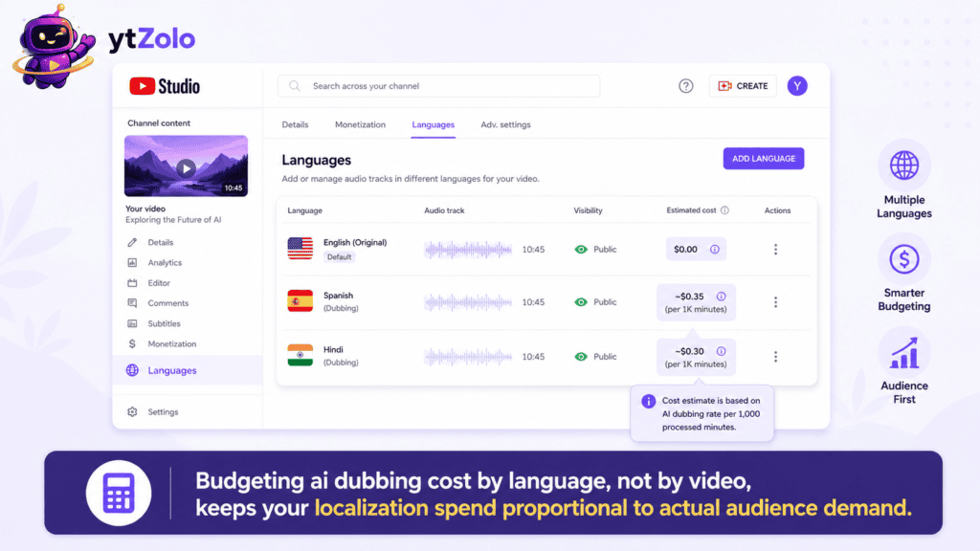The height and width of the screenshot is (551, 980).
Task: Click the Spanish audio track waveform
Action: point(468,302)
